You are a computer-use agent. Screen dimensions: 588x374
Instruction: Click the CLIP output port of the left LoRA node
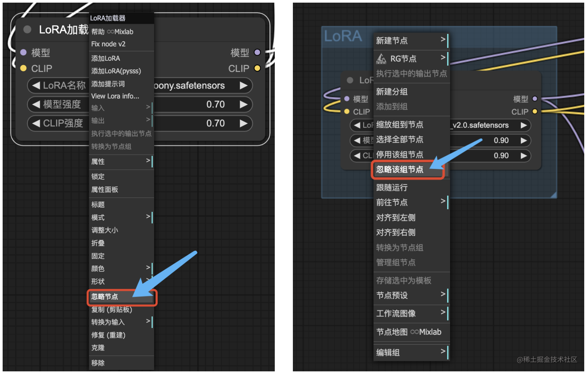[257, 68]
